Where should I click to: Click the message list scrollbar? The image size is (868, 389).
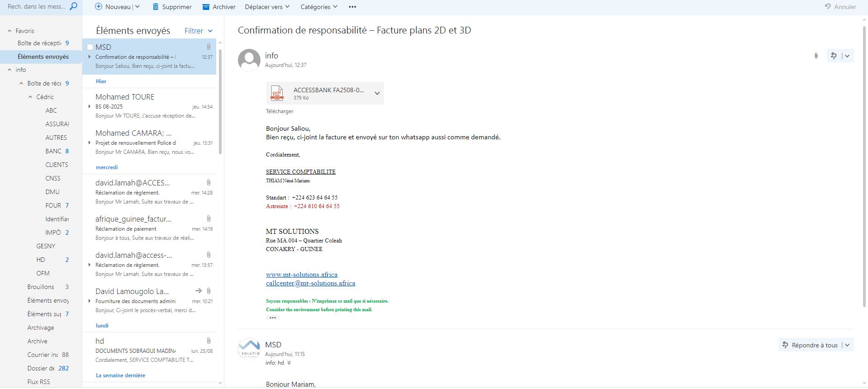tap(220, 100)
